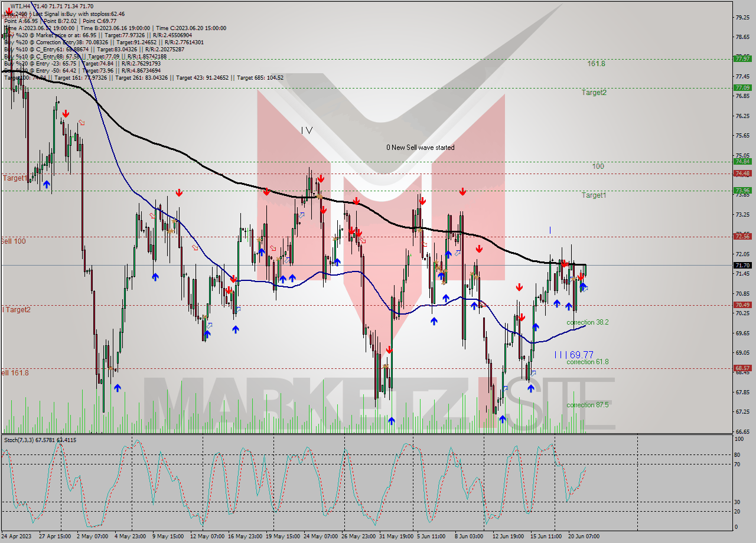Viewport: 756px width, 543px height.
Task: Click the green 74.84 price tag
Action: point(742,161)
